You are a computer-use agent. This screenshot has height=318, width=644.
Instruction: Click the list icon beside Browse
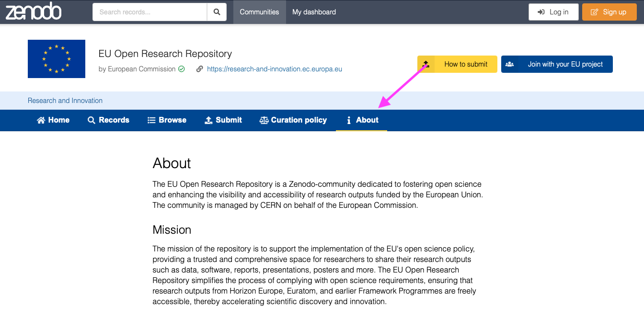151,120
